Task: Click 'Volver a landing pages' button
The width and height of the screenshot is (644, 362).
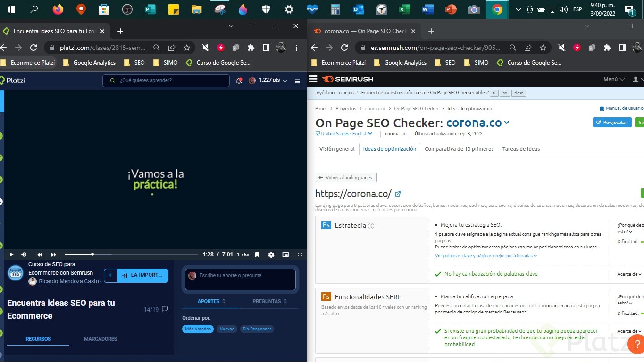Action: click(346, 178)
